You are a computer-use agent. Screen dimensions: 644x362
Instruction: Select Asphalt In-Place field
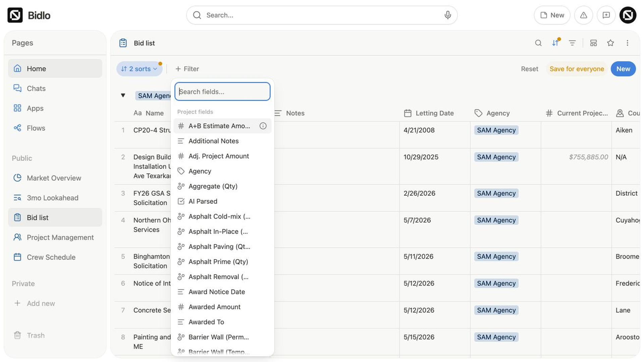click(222, 231)
